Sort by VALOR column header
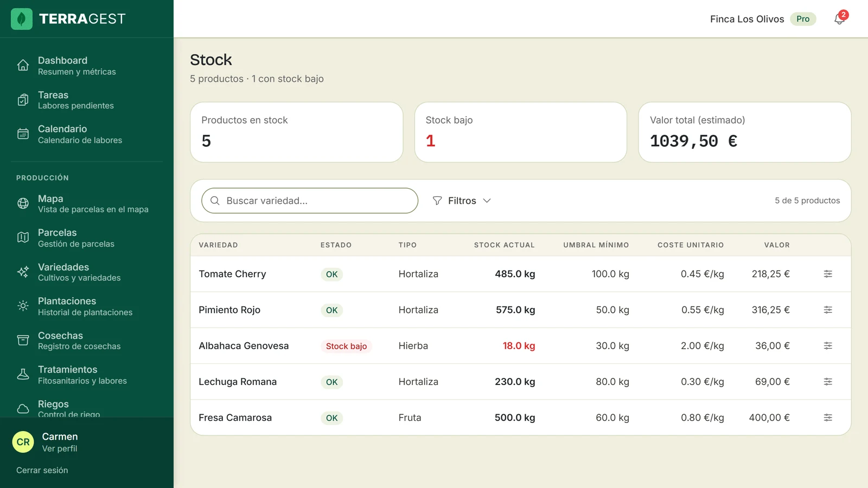Screen dimensions: 868x488 click(777, 245)
